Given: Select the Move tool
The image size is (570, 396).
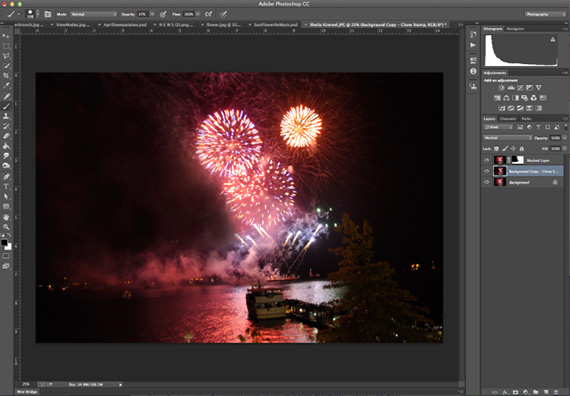Looking at the screenshot, I should point(6,36).
